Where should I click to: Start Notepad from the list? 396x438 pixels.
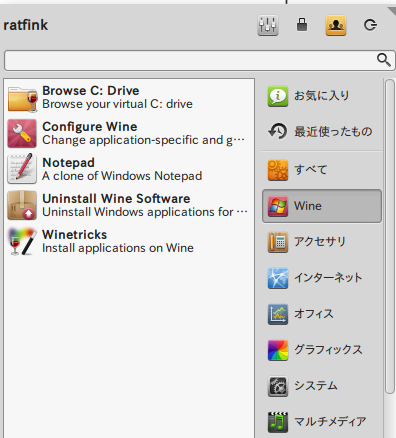(129, 169)
